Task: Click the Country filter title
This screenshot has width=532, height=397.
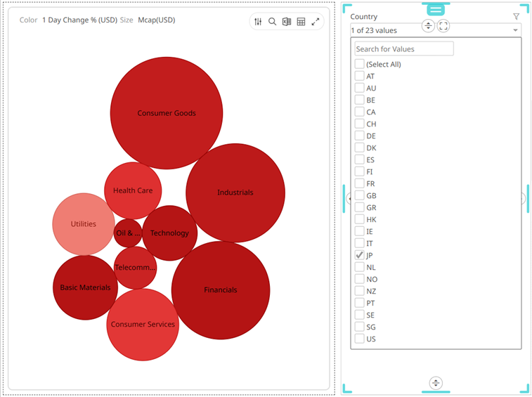Action: pyautogui.click(x=364, y=17)
